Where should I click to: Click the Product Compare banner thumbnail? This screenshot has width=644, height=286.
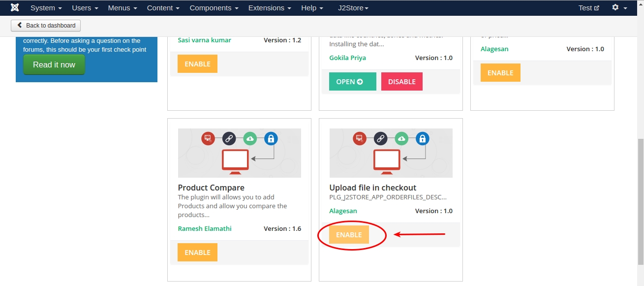[x=240, y=153]
